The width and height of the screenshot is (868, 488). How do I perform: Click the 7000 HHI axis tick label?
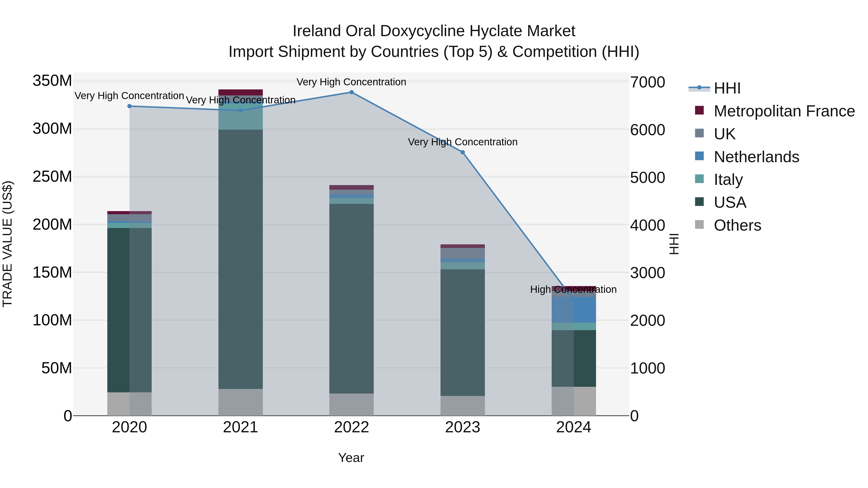click(648, 82)
